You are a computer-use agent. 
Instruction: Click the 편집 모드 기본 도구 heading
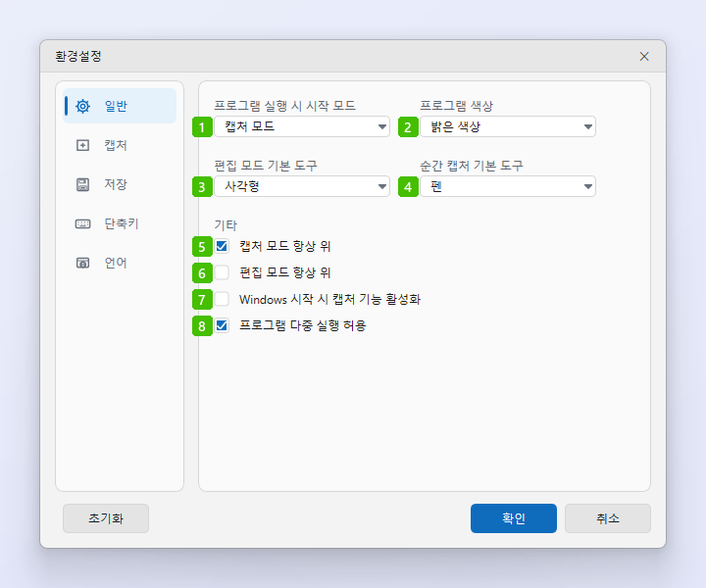[266, 166]
